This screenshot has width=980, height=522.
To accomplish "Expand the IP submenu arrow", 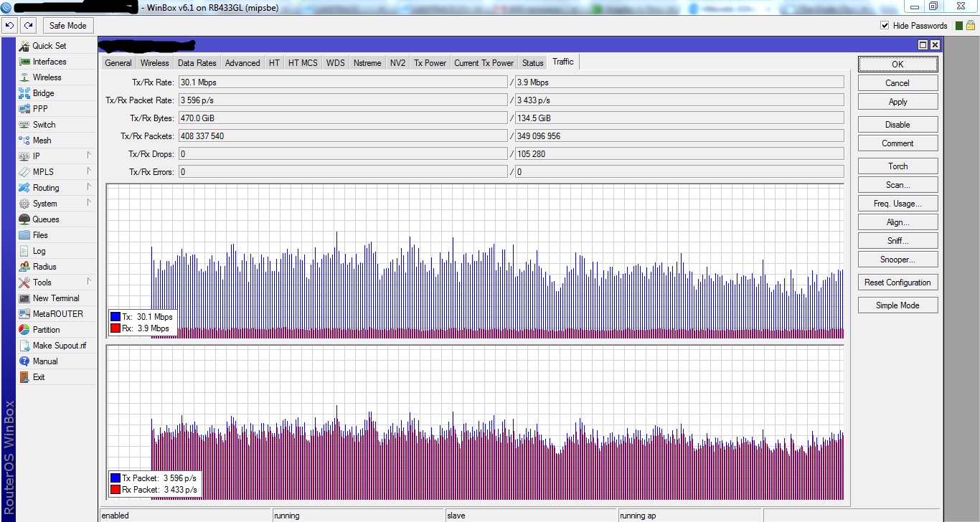I will tap(89, 156).
